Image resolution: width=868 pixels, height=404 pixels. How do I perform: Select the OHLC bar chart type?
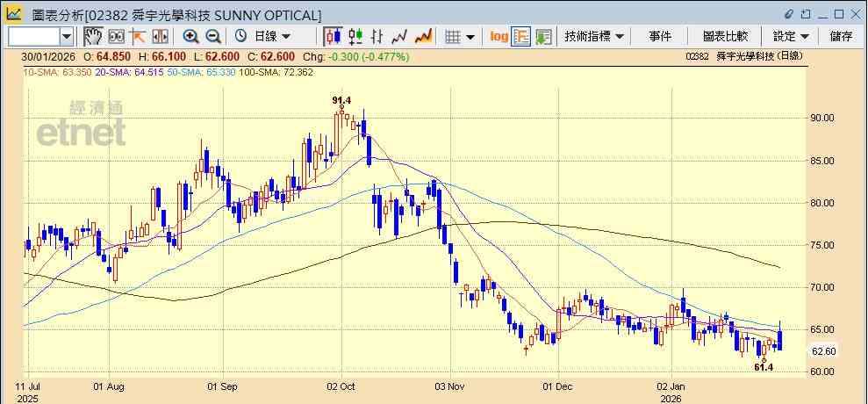(377, 37)
